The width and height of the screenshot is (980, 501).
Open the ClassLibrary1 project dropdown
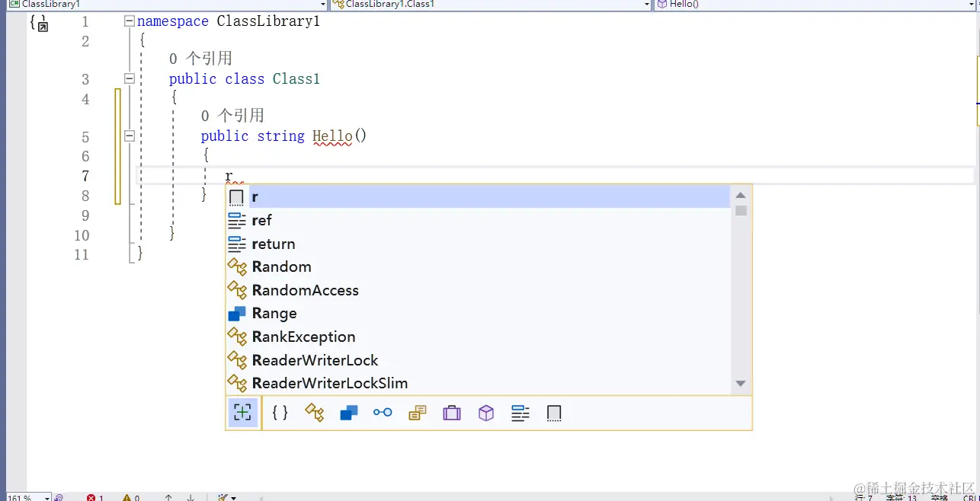[x=322, y=5]
